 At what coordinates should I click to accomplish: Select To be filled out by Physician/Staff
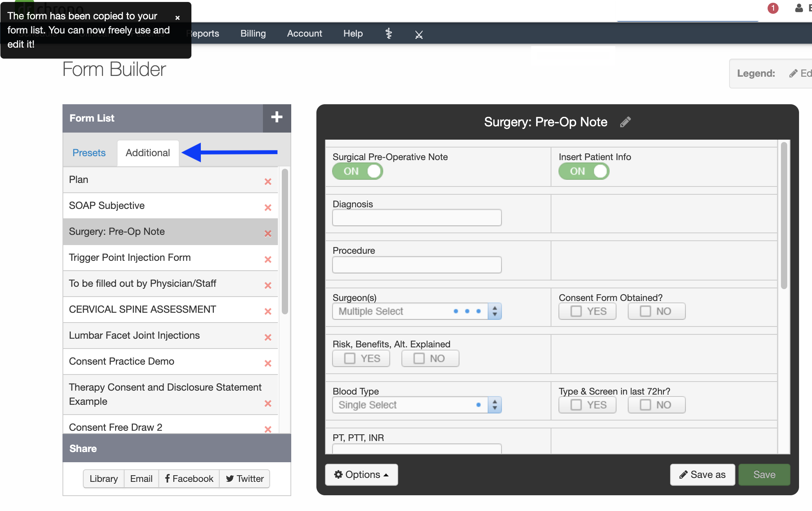170,284
